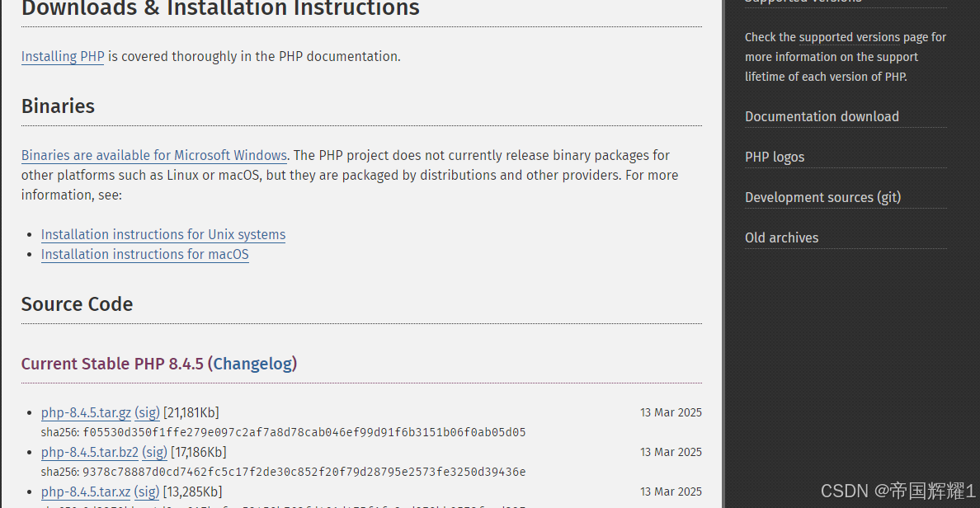Click the [13,285Kb] file size text

click(192, 492)
